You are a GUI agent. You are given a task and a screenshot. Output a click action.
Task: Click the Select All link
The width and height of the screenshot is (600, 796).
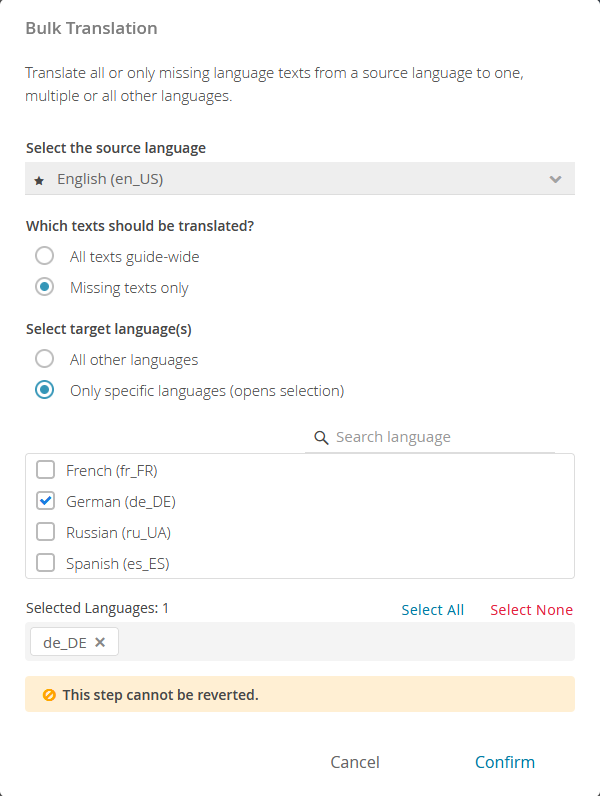432,610
